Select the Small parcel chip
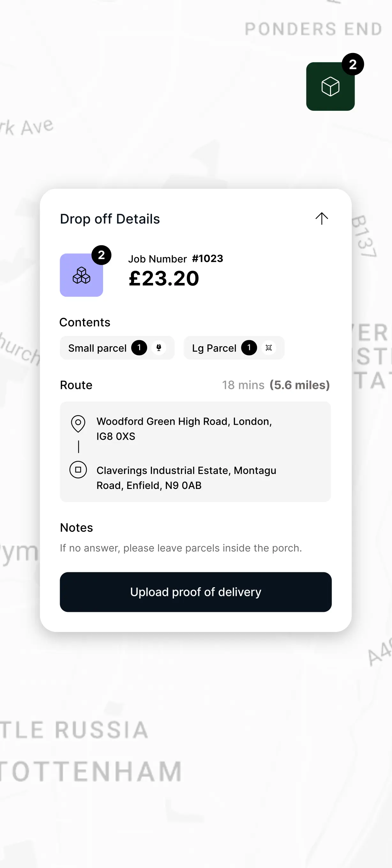 (x=97, y=348)
